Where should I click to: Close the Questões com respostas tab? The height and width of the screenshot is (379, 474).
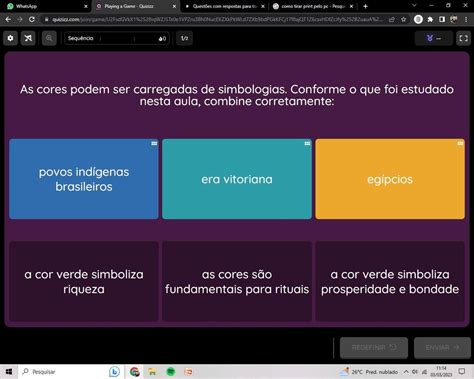263,6
